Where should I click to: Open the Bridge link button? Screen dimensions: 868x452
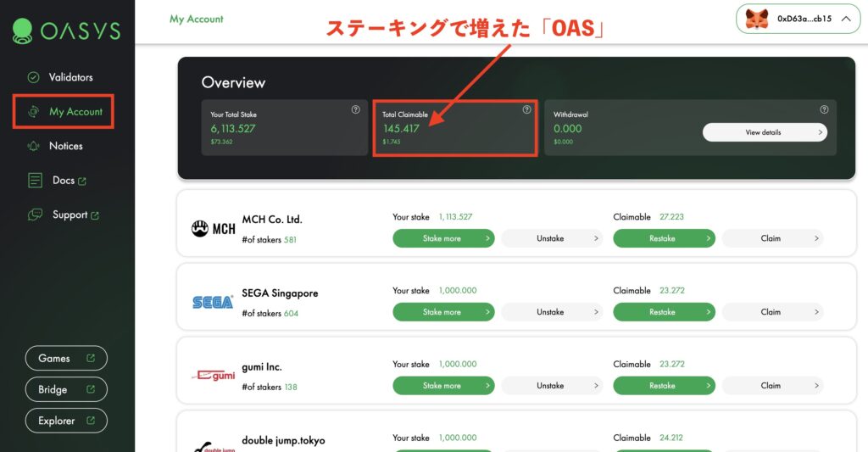[x=66, y=389]
